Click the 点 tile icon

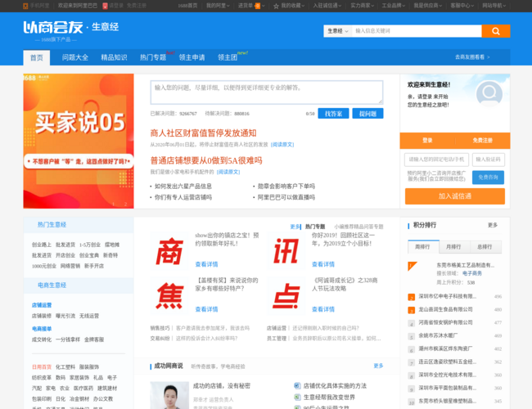coord(286,296)
